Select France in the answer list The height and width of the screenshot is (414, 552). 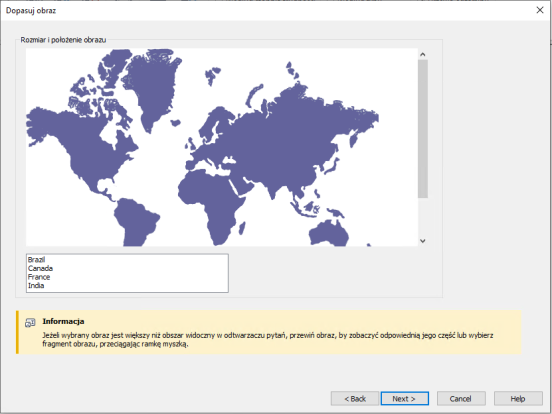(39, 277)
